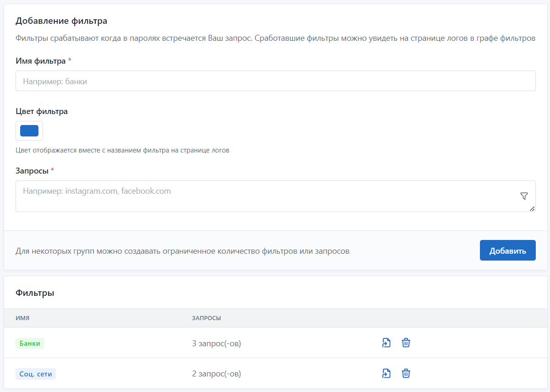Open the blue filter color picker
This screenshot has width=550, height=392.
pos(29,131)
